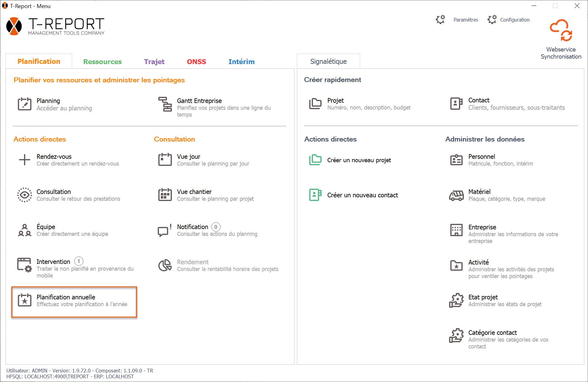Select the ONSS tab

tap(196, 62)
